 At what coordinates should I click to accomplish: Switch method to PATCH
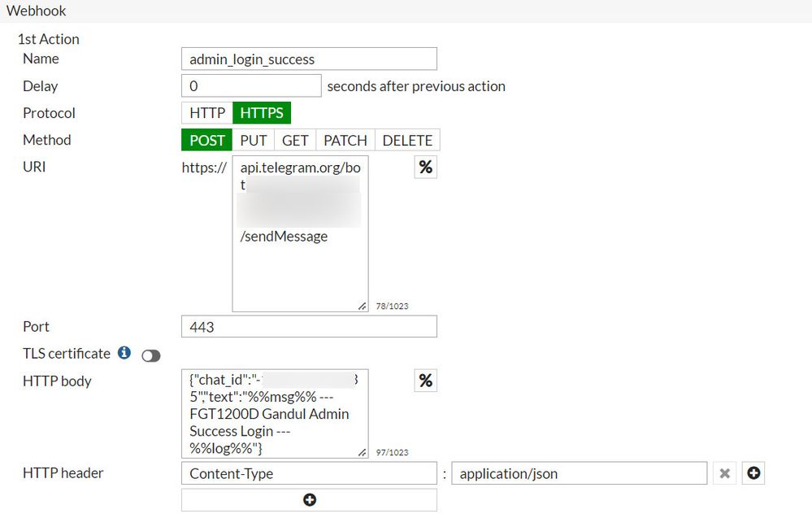(345, 140)
